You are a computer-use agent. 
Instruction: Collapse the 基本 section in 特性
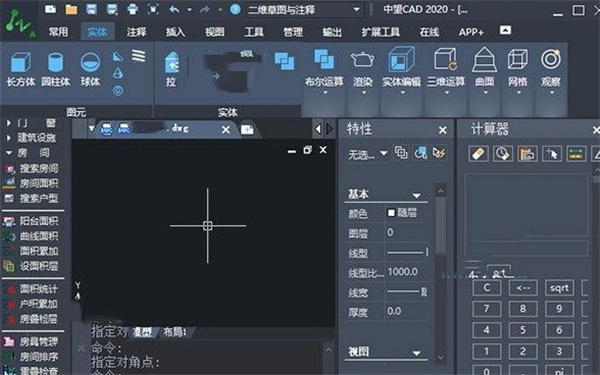click(x=416, y=196)
